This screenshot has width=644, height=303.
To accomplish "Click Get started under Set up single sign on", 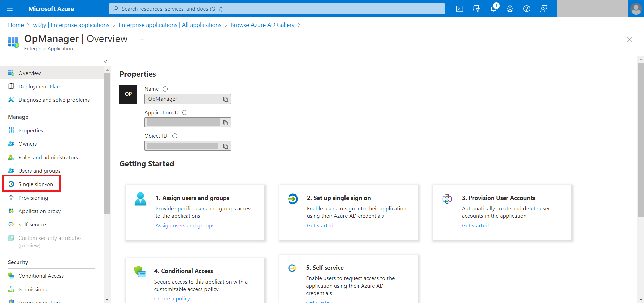I will [320, 226].
